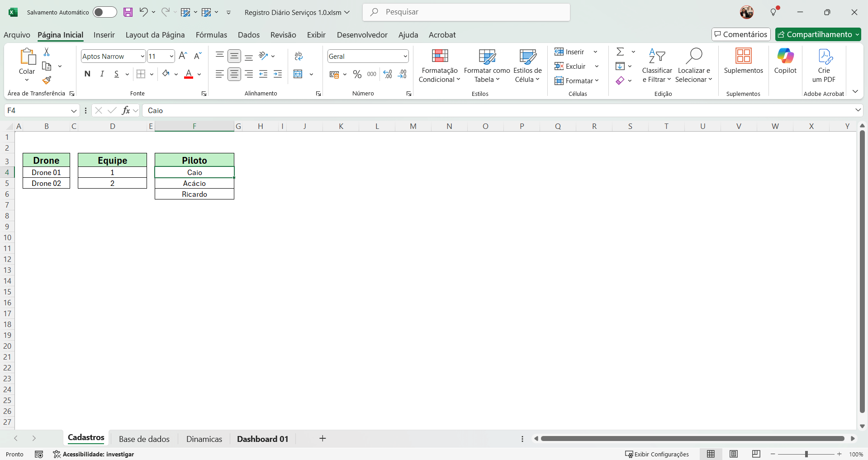The height and width of the screenshot is (460, 868).
Task: Toggle align right
Action: (249, 74)
